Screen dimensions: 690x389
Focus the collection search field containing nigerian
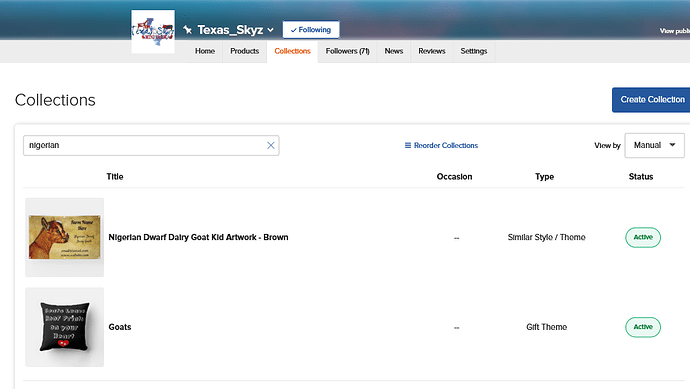[x=151, y=145]
